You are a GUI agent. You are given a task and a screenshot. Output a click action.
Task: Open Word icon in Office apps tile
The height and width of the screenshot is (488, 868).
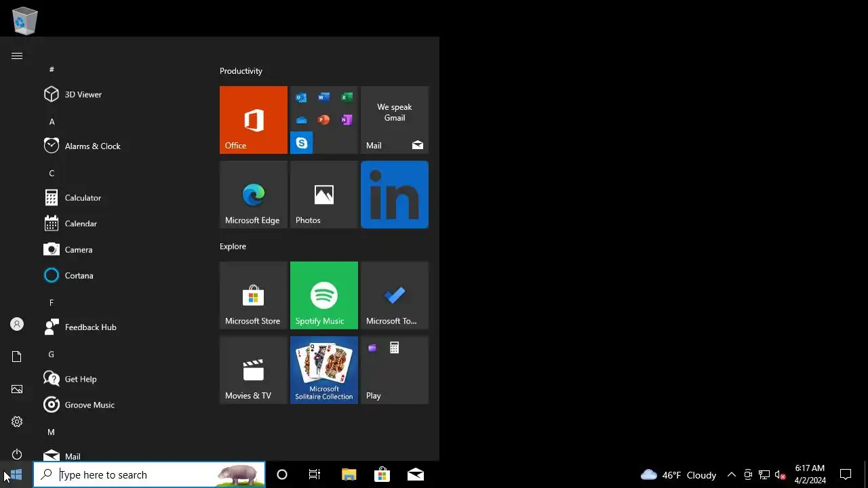323,98
